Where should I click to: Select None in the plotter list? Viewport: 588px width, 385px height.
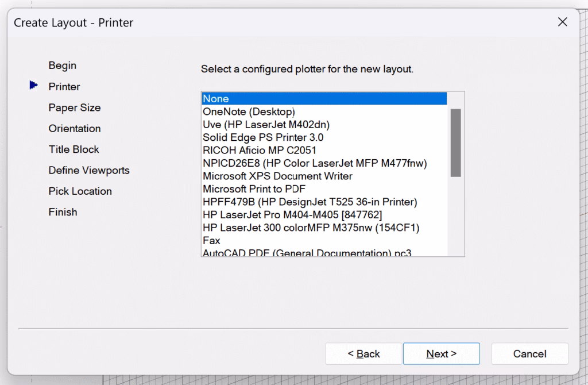(x=324, y=99)
